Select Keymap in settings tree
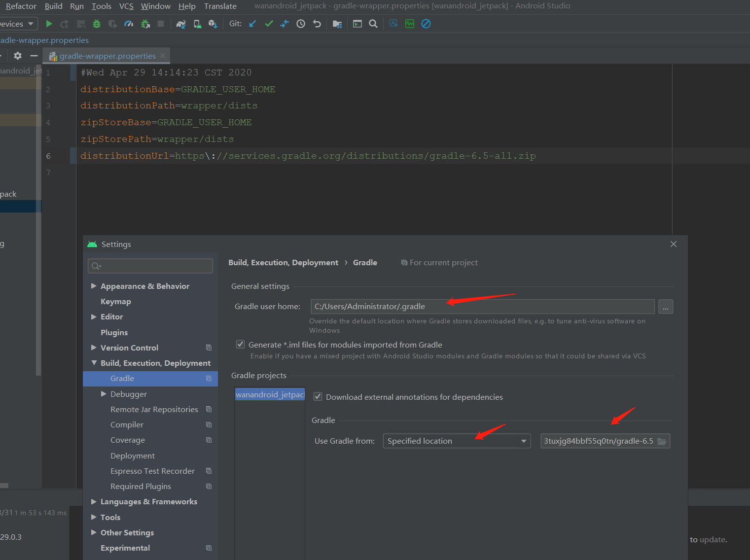 click(116, 302)
